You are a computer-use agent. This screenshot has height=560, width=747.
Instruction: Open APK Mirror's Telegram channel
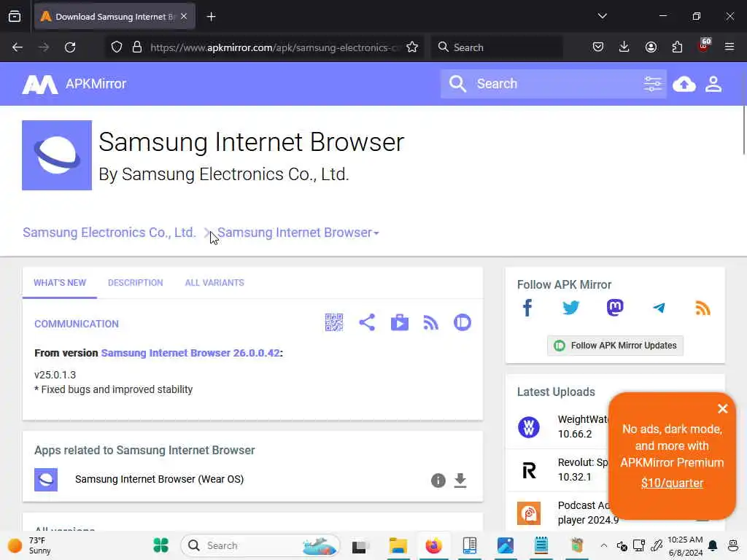tap(659, 308)
